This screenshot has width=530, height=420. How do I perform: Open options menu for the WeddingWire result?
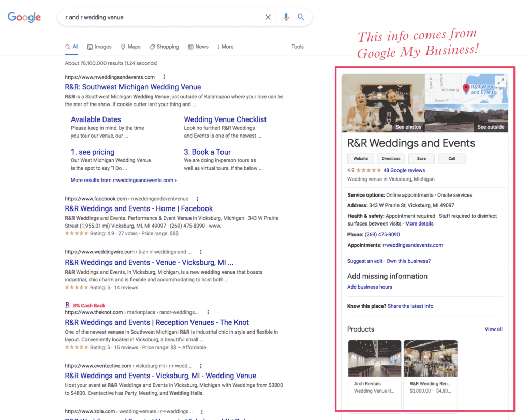tap(201, 252)
